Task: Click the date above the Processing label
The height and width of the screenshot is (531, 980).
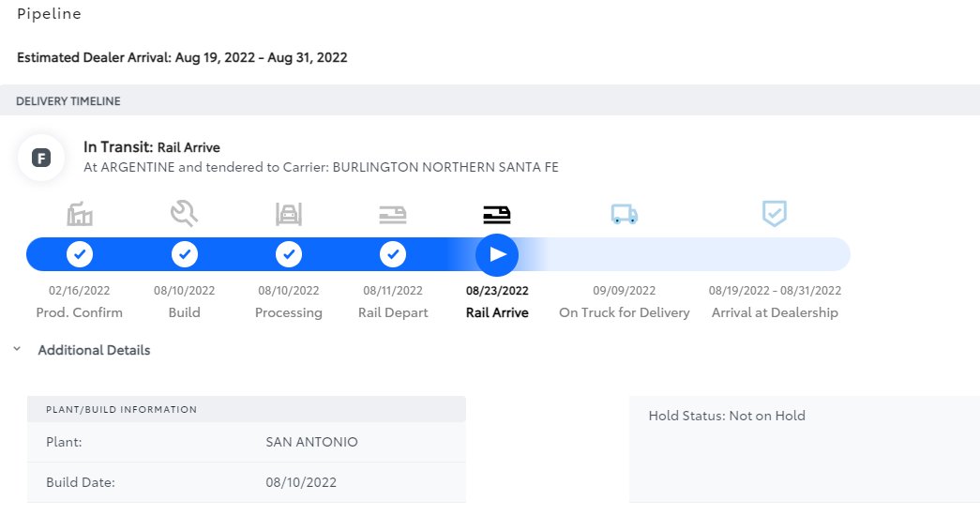Action: [x=289, y=291]
